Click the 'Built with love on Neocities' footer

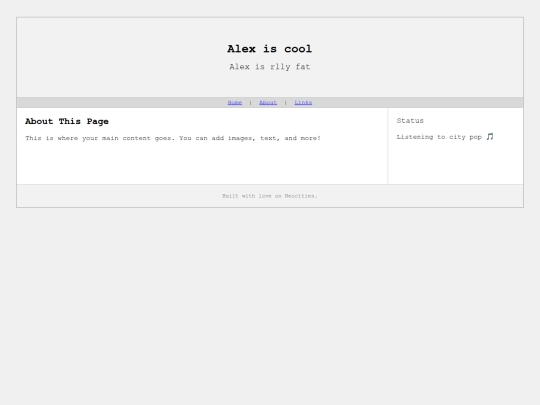(x=270, y=196)
